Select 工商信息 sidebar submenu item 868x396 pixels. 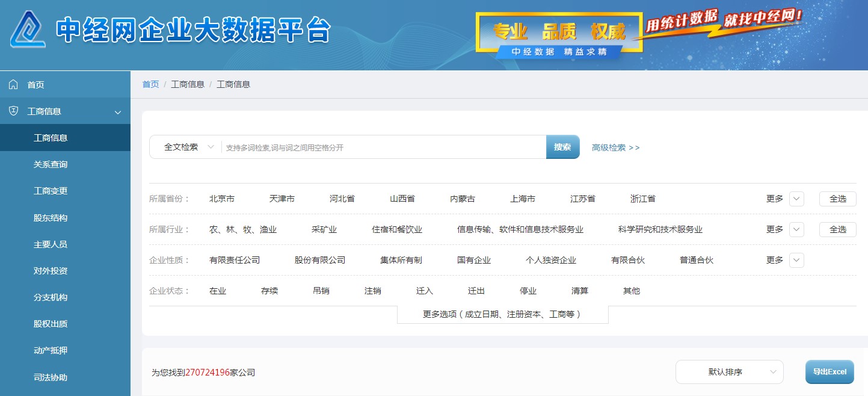65,138
